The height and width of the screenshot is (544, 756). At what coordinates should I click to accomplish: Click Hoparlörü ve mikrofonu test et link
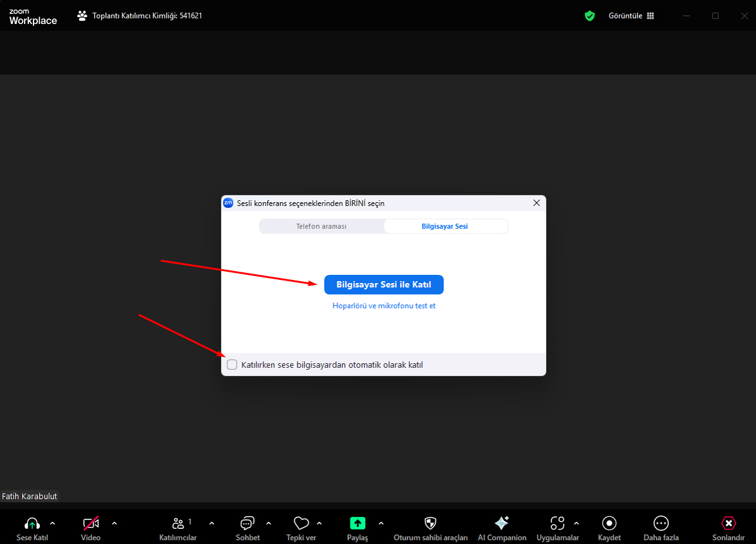pyautogui.click(x=384, y=306)
